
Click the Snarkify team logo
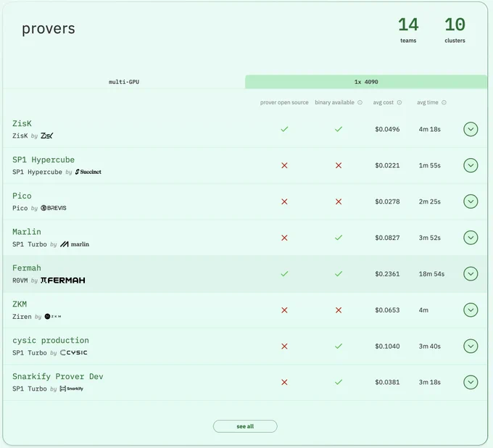click(72, 389)
